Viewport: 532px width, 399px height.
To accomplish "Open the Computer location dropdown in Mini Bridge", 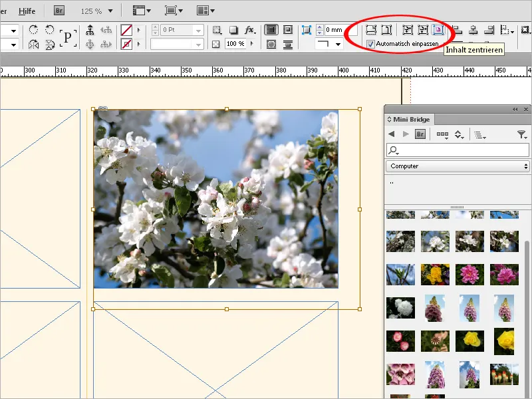I will tap(459, 166).
